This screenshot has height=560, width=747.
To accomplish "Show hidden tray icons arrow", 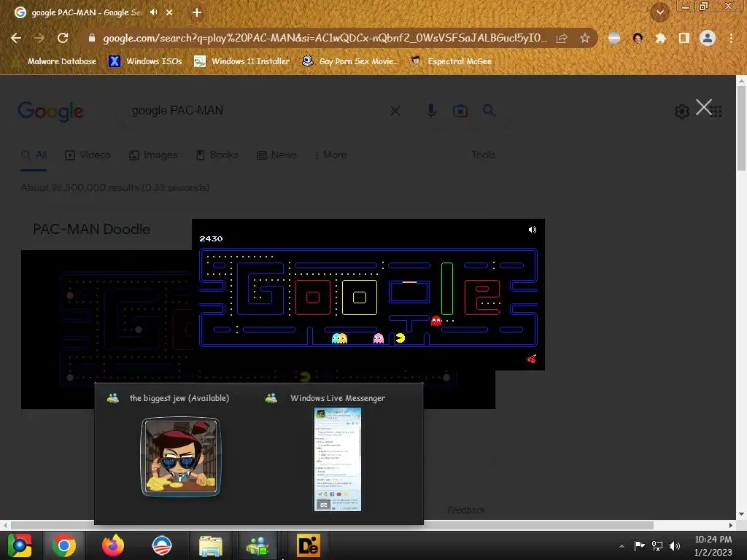I will 622,546.
